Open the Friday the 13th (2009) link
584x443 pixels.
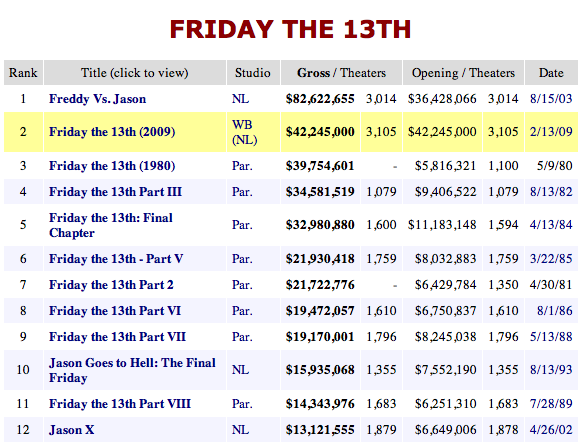pyautogui.click(x=112, y=132)
